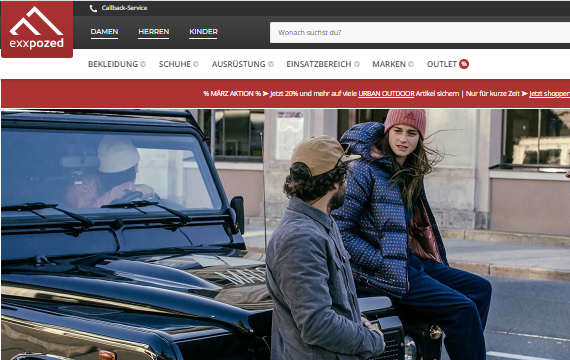This screenshot has width=570, height=360.
Task: Open the BEKLEIDUNG menu
Action: click(113, 64)
